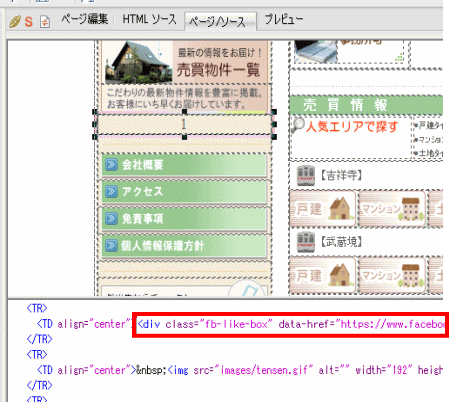449x403 pixels.
Task: Select the ページ/ソース tab
Action: coord(218,22)
